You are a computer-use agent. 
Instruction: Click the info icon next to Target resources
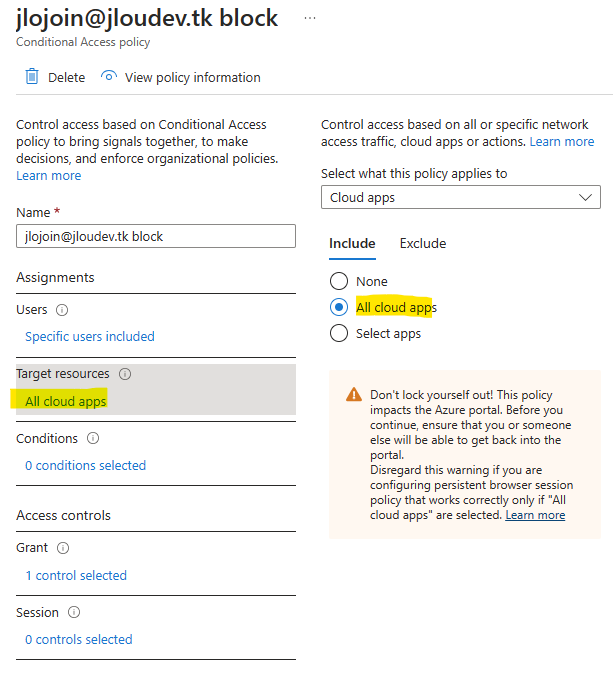click(x=125, y=374)
